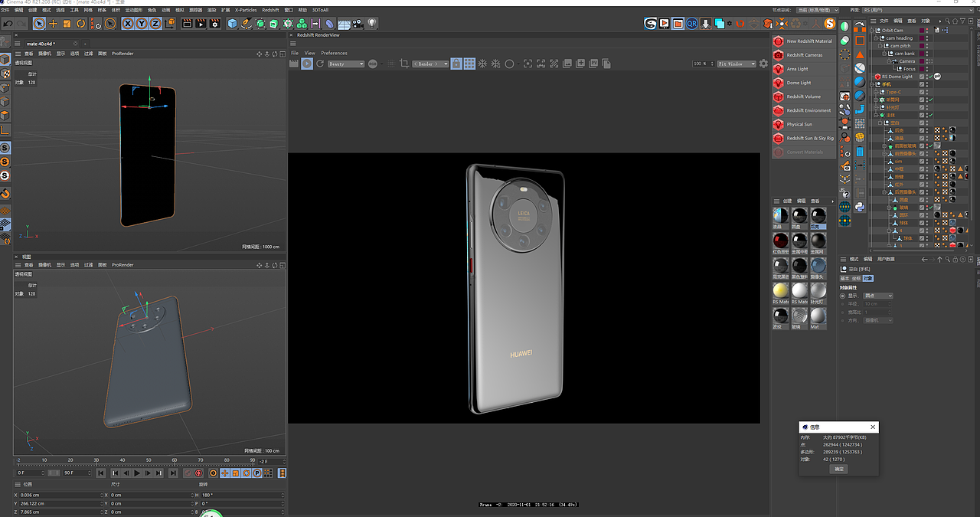
Task: Toggle the RenderView grid bucket icon
Action: tap(469, 64)
